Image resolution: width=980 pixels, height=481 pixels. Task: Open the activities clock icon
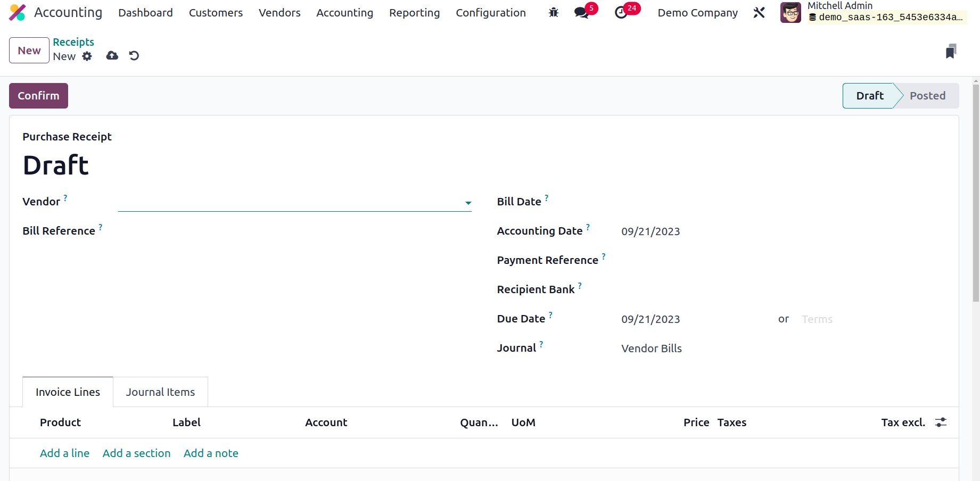pyautogui.click(x=621, y=13)
